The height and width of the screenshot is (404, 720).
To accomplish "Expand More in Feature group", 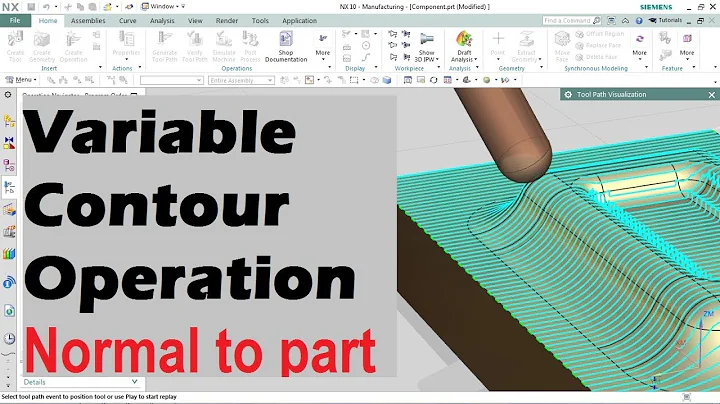I will [687, 46].
